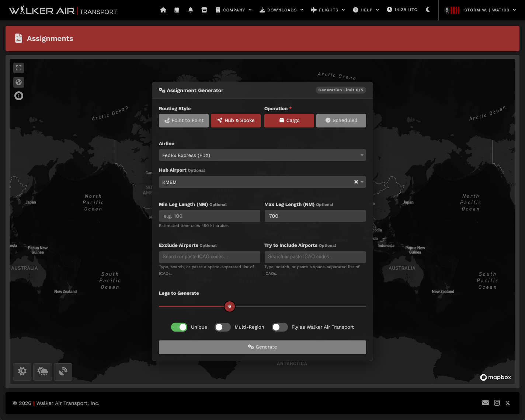Image resolution: width=525 pixels, height=420 pixels.
Task: Enable the Multi-Region switch
Action: [x=223, y=327]
